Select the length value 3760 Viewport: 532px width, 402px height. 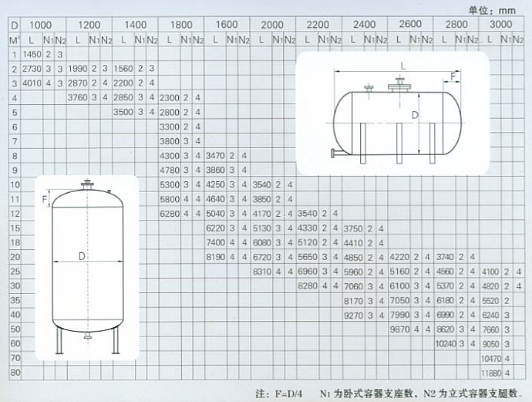tap(78, 97)
